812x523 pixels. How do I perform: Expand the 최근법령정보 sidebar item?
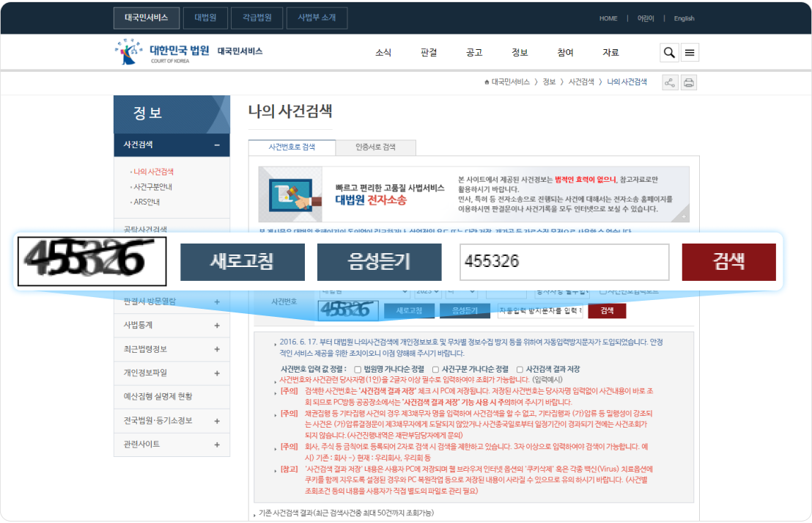pyautogui.click(x=217, y=349)
